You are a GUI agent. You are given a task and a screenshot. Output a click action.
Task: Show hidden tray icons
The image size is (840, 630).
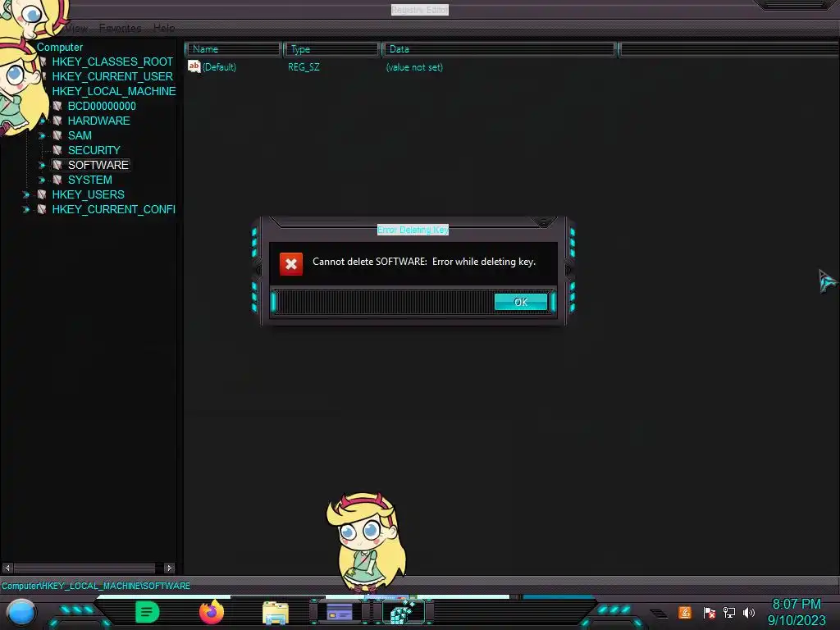[x=659, y=613]
